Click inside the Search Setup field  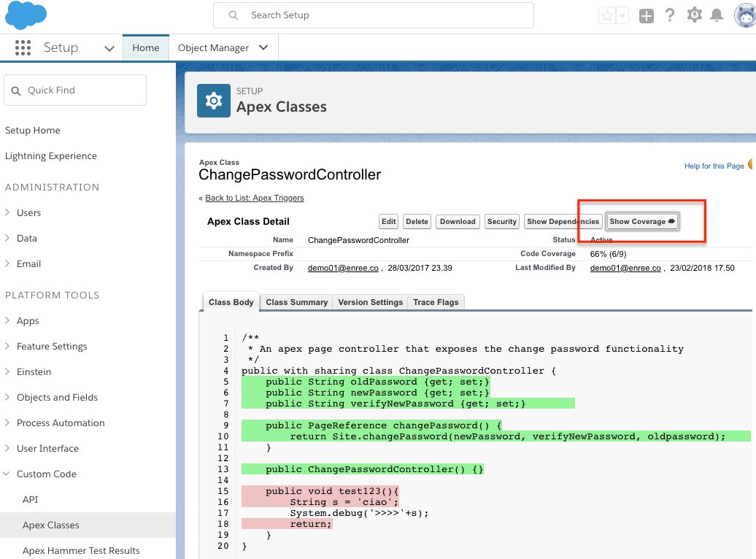374,15
